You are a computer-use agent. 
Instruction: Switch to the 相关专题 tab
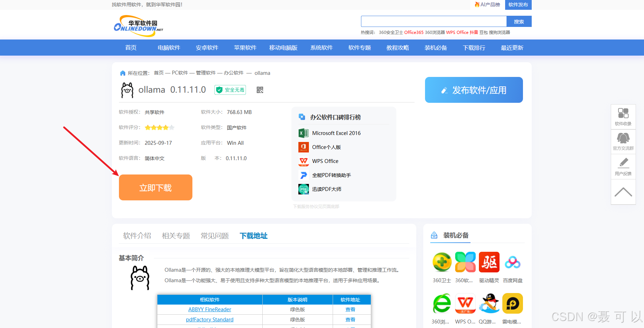176,236
